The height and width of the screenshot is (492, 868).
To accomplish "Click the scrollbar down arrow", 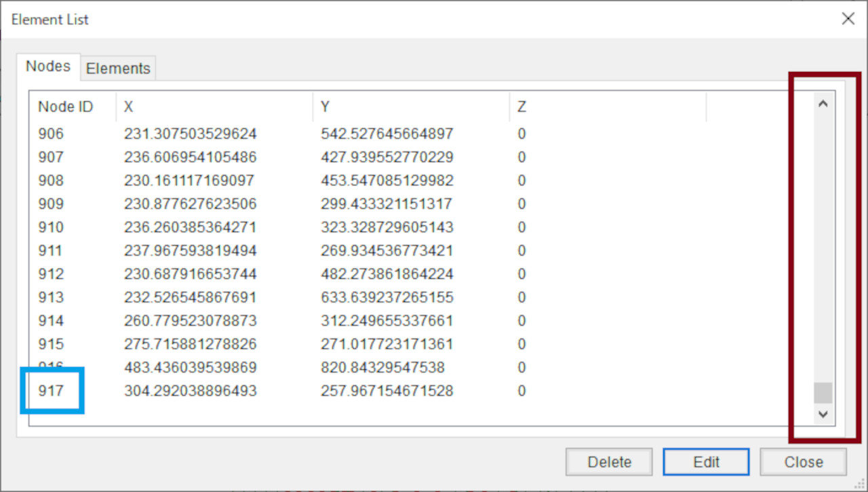I will (823, 413).
